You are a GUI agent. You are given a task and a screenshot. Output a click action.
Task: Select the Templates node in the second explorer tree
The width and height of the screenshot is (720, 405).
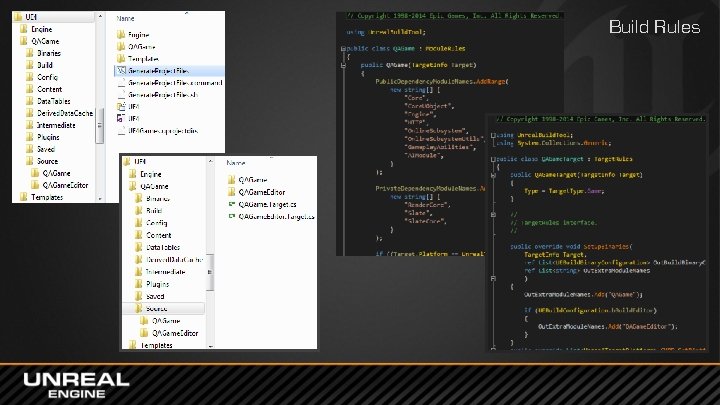(x=156, y=345)
